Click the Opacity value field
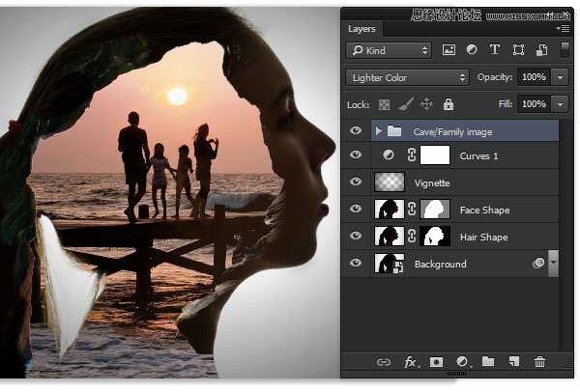The width and height of the screenshot is (580, 392). (534, 77)
